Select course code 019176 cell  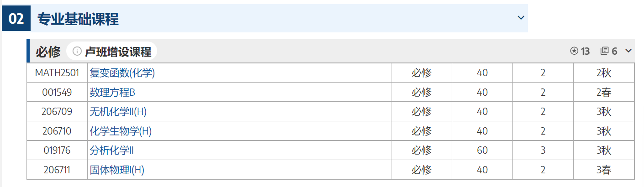(x=57, y=151)
